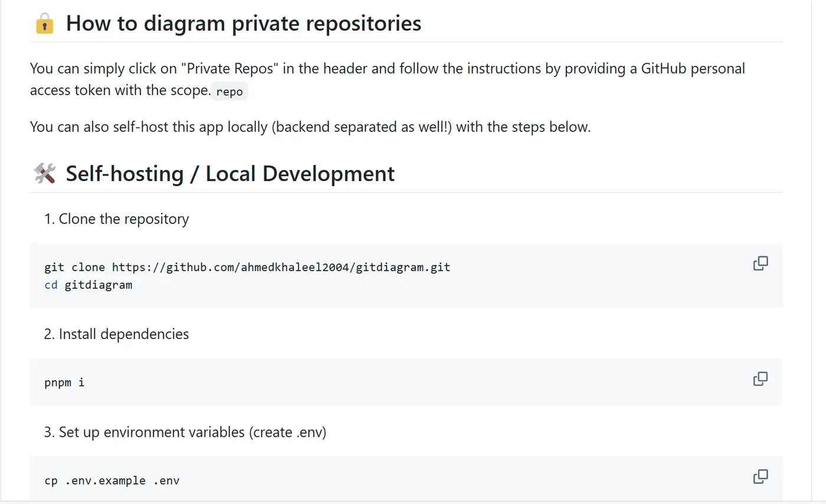Click the lock emoji icon

tap(44, 24)
